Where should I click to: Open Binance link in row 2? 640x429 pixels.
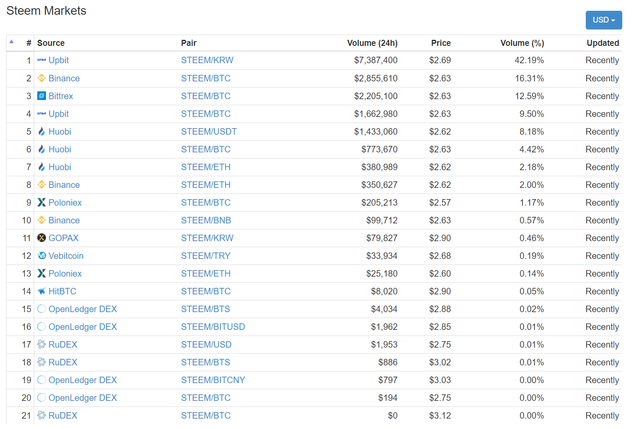point(64,78)
